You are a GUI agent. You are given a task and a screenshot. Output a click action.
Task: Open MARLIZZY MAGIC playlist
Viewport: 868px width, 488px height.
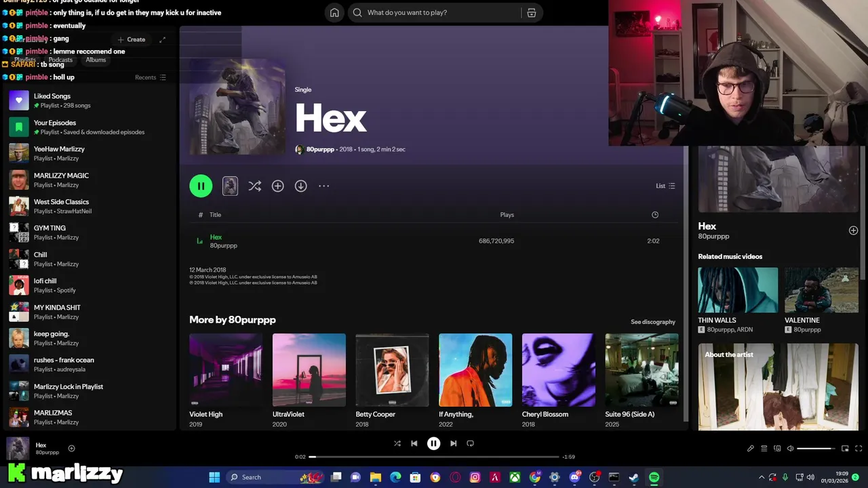click(x=88, y=180)
